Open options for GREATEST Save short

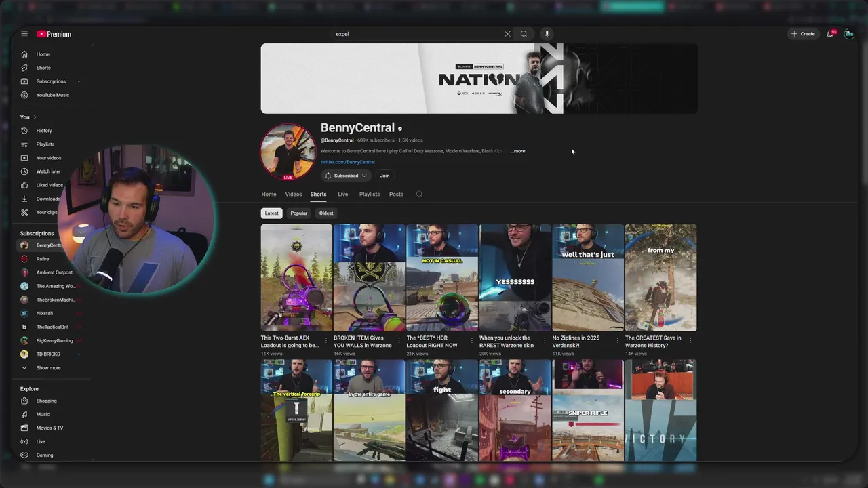(690, 340)
